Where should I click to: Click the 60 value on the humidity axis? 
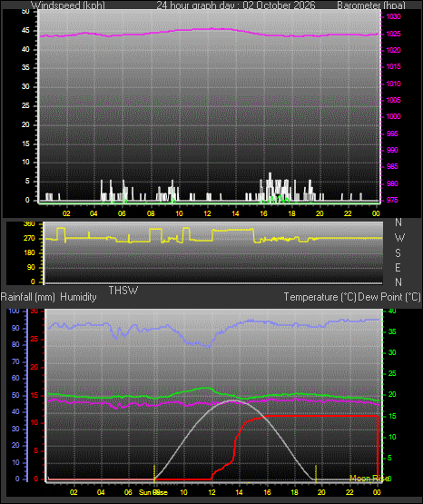point(15,378)
